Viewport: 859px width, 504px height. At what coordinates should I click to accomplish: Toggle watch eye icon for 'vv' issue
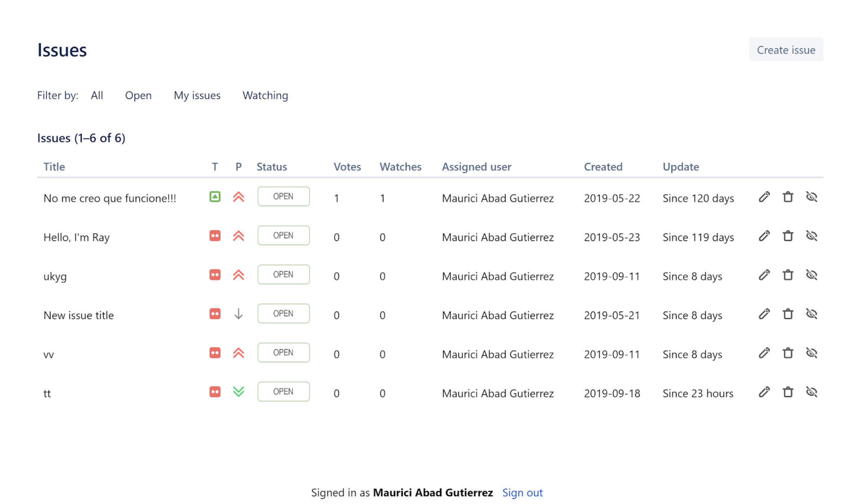811,353
